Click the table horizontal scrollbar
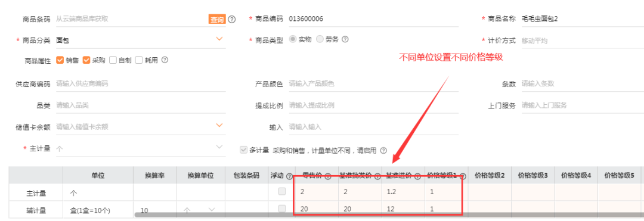 pyautogui.click(x=389, y=215)
